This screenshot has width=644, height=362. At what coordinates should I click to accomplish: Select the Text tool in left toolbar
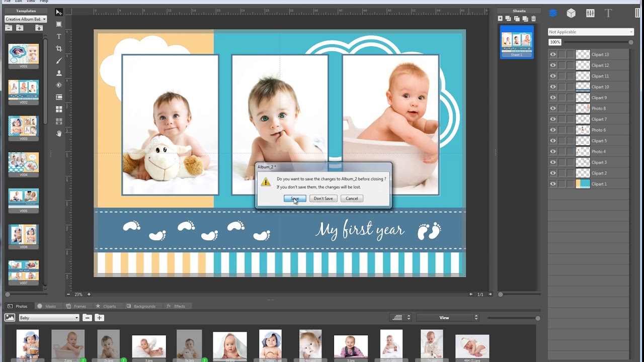[59, 37]
